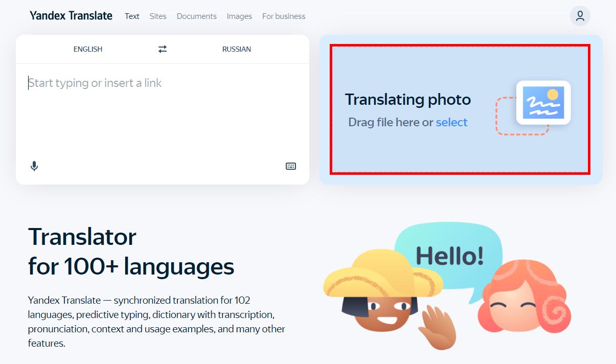Click the Yandex Translate logo
The height and width of the screenshot is (364, 616).
point(71,16)
